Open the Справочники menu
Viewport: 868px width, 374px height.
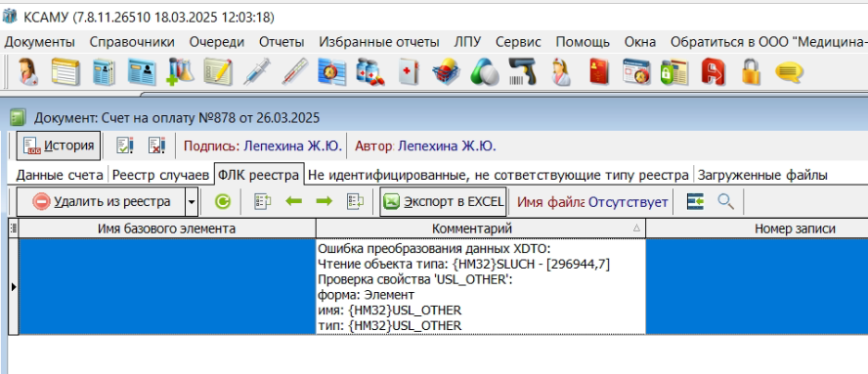coord(132,42)
